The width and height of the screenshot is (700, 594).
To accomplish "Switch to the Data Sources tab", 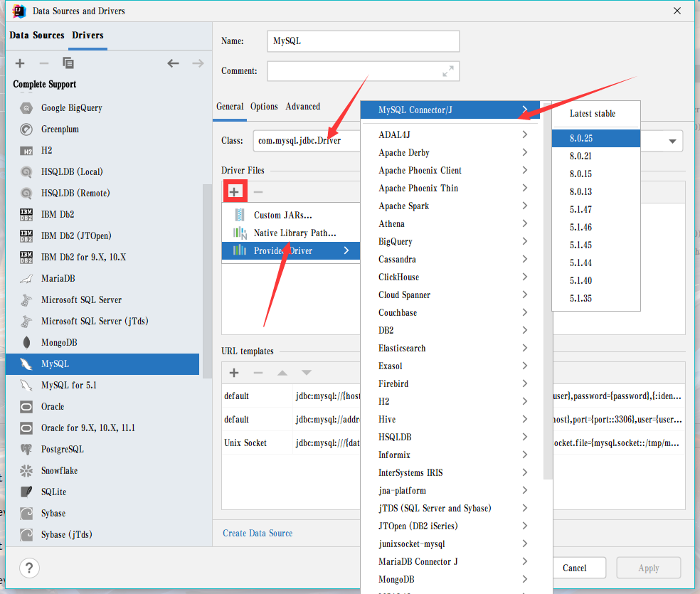I will click(x=37, y=35).
